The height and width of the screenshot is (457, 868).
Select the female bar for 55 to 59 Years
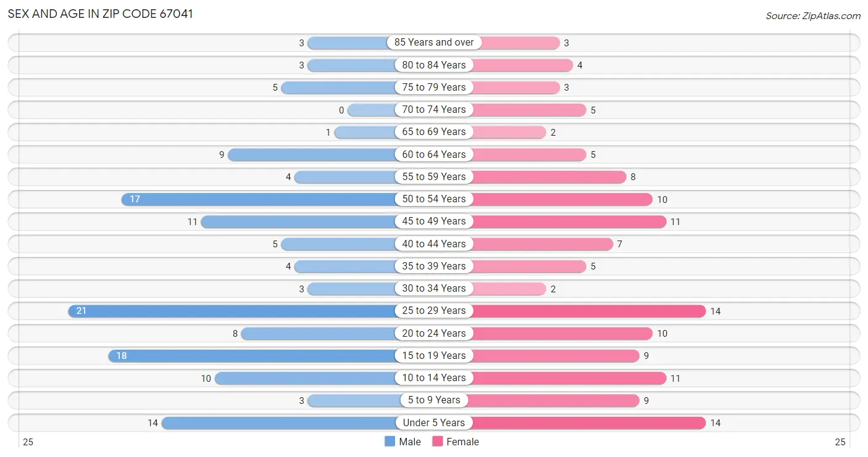(x=549, y=177)
